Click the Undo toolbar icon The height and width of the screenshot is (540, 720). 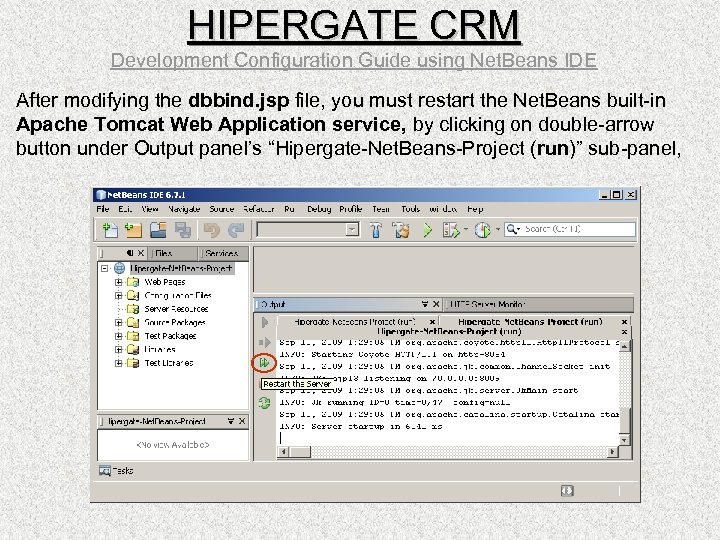(x=211, y=230)
